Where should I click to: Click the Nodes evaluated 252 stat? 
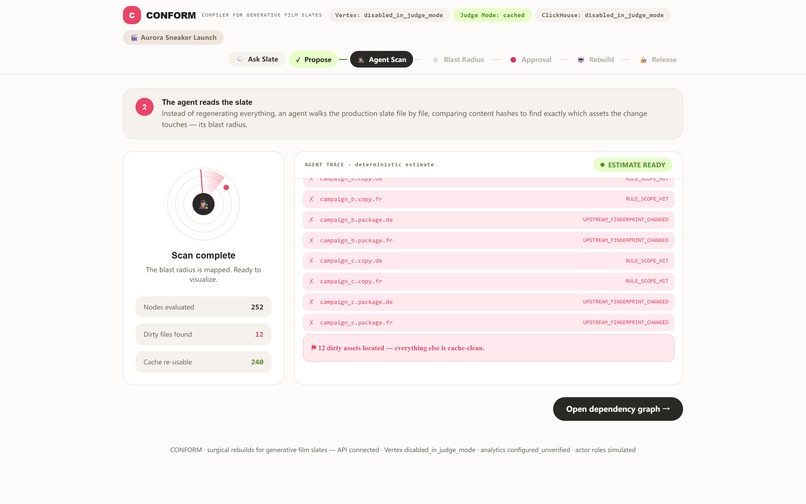pos(204,307)
